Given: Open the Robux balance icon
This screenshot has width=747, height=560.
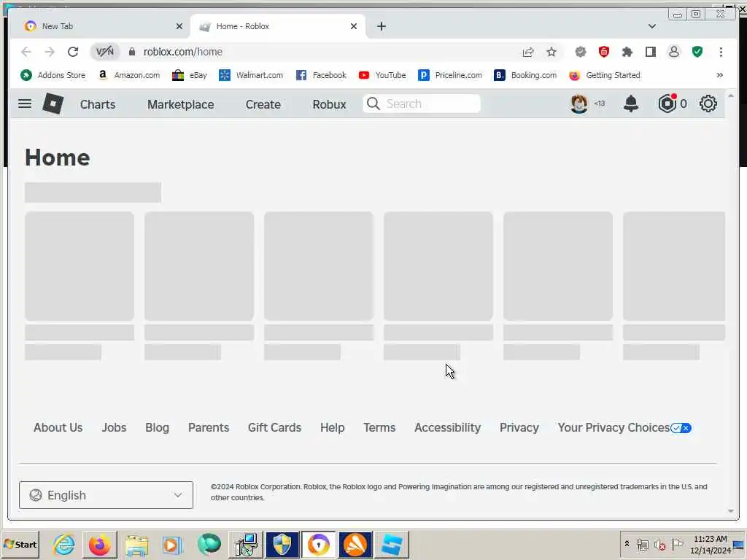Looking at the screenshot, I should point(667,104).
